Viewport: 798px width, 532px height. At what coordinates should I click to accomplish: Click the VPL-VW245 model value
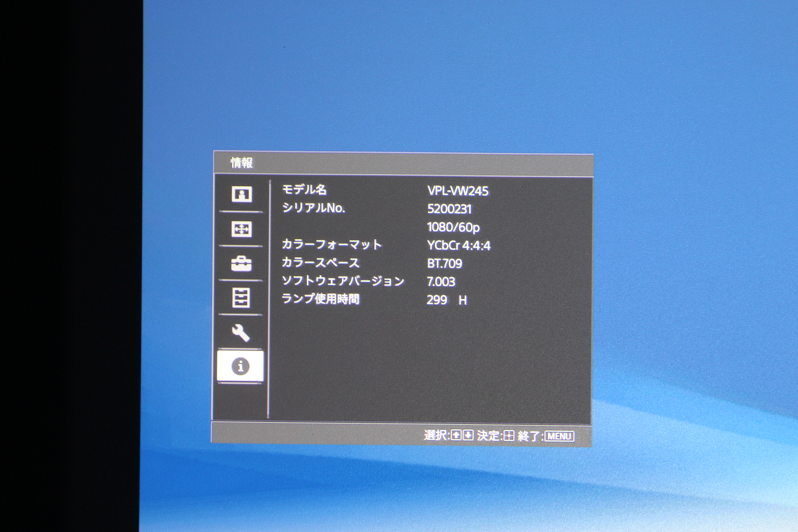tap(458, 191)
